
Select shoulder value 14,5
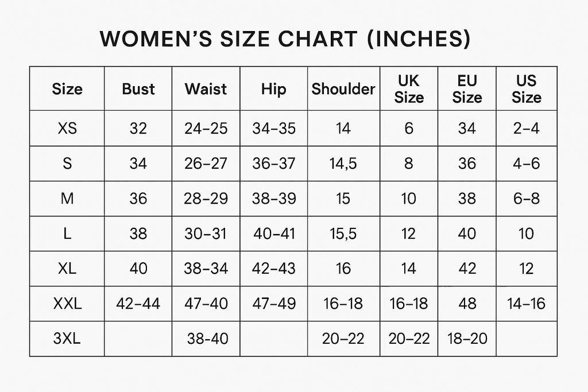coord(343,164)
